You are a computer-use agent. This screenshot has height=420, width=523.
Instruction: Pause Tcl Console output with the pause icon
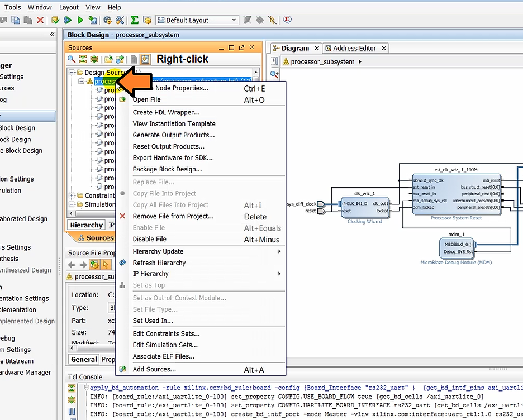(x=72, y=412)
